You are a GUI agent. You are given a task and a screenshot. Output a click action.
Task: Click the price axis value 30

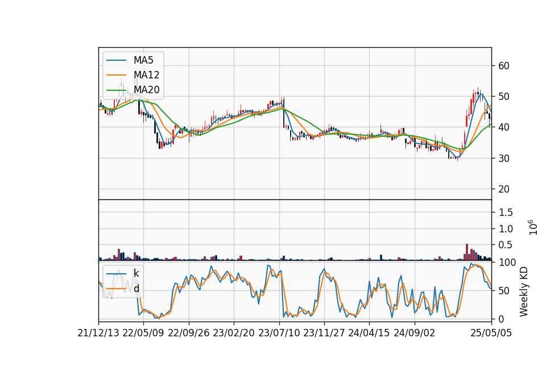504,159
